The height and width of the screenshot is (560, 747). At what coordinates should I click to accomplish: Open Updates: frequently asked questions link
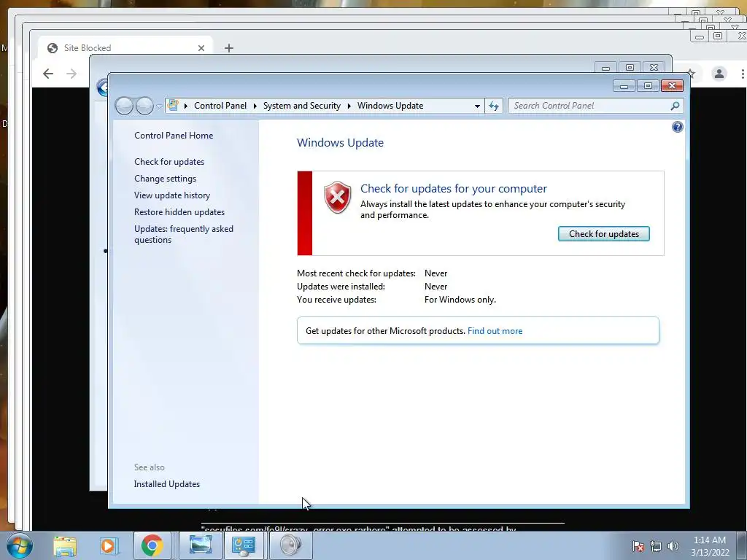[183, 234]
